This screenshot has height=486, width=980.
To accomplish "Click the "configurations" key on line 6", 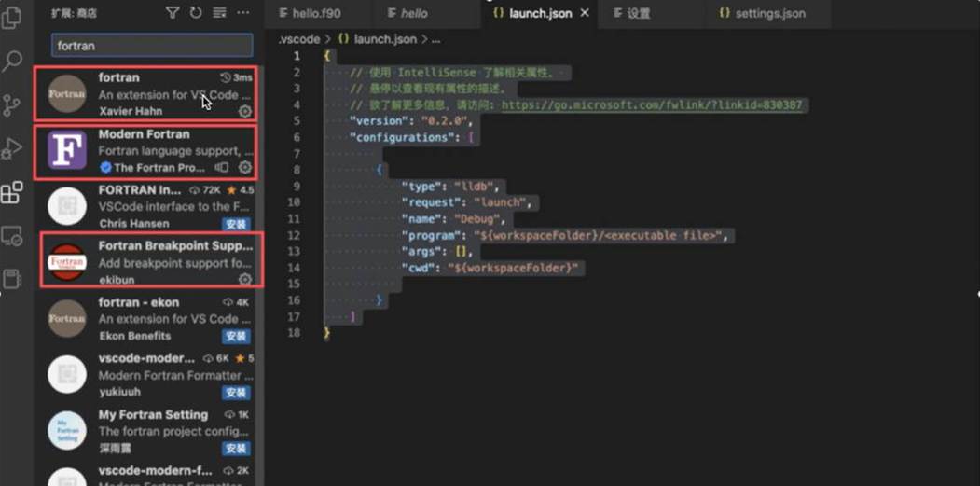I will pyautogui.click(x=403, y=137).
